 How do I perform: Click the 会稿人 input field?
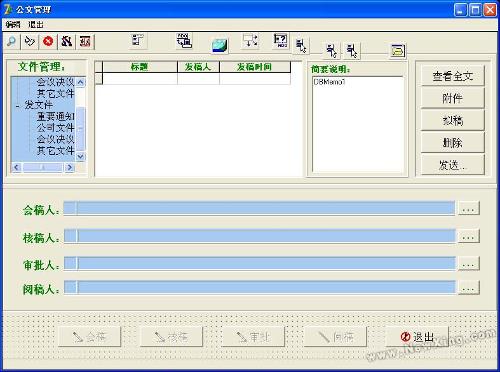click(x=259, y=208)
